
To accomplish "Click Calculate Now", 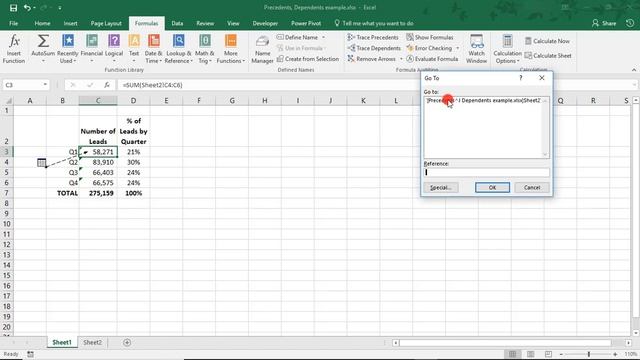I will coord(547,41).
